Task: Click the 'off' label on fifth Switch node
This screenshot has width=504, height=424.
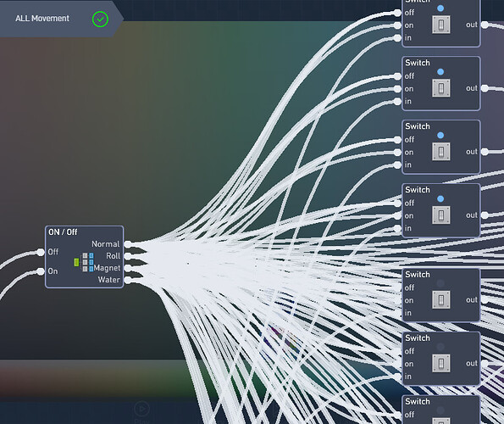Action: point(409,287)
